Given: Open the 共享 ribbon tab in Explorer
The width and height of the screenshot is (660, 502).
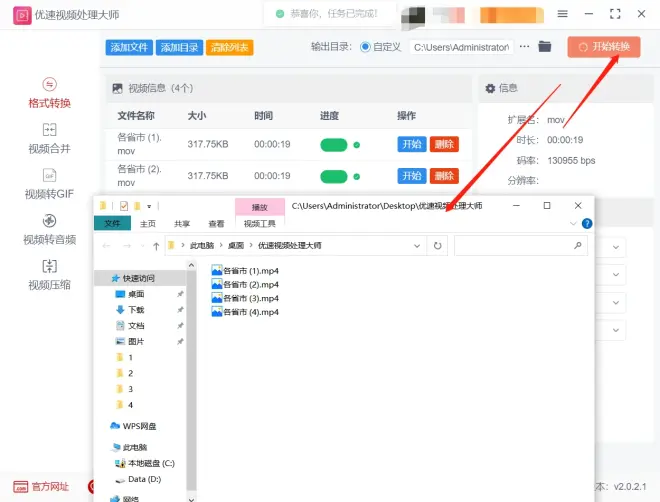Looking at the screenshot, I should click(182, 224).
